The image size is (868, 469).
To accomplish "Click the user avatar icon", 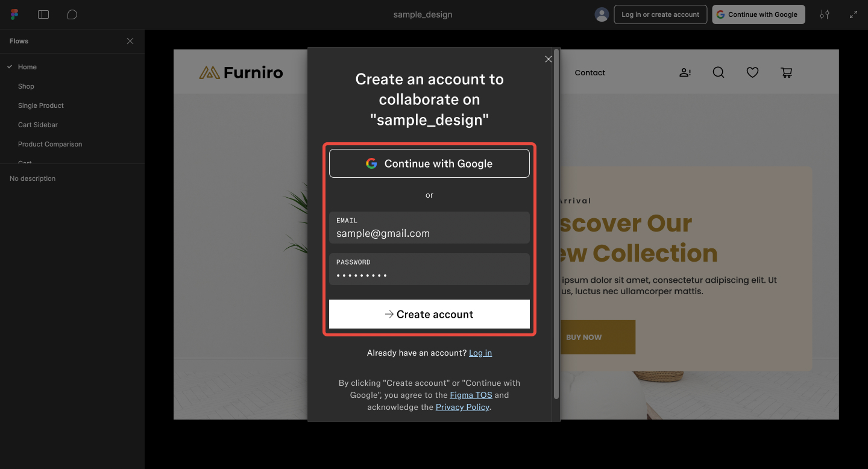I will [602, 14].
